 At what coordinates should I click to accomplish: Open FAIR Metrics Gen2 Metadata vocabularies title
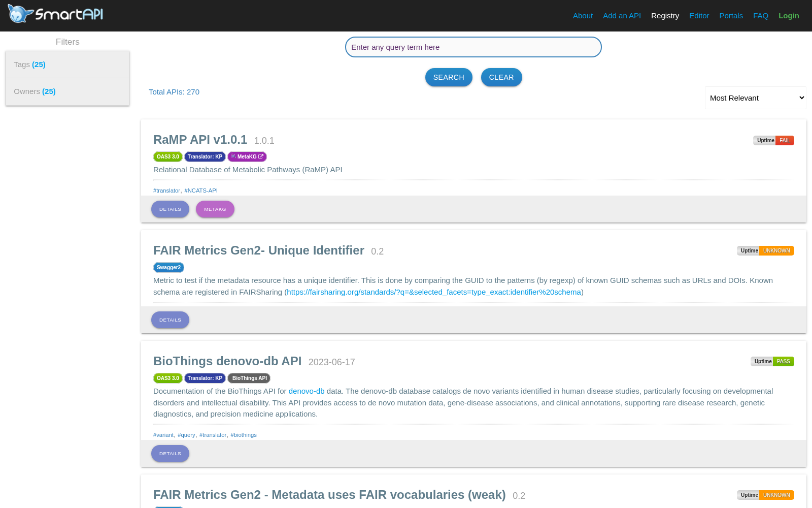point(329,495)
